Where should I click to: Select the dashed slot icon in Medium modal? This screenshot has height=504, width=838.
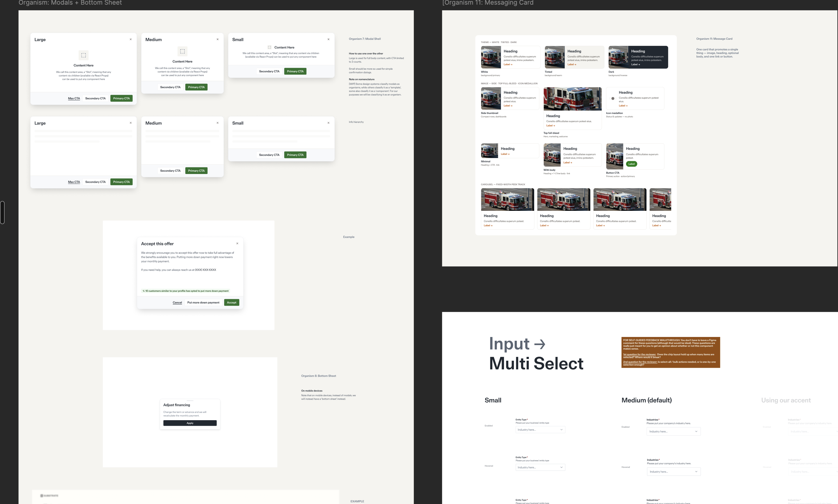click(182, 51)
